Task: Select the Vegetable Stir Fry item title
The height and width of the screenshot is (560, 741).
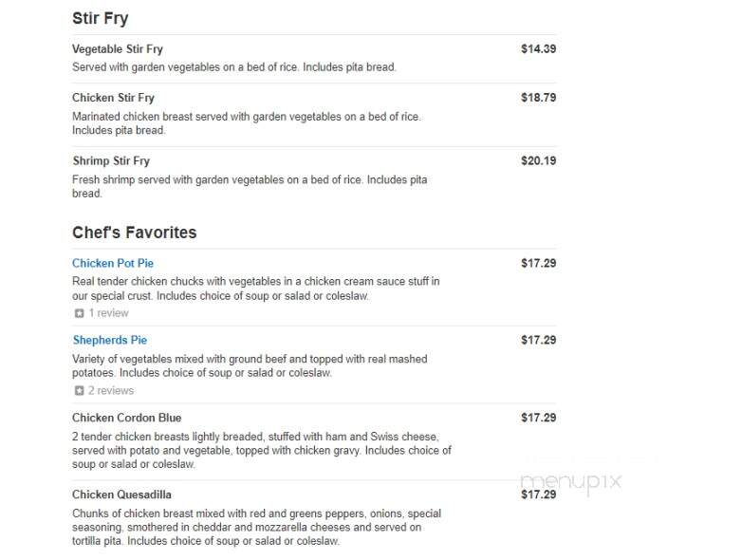Action: click(118, 49)
